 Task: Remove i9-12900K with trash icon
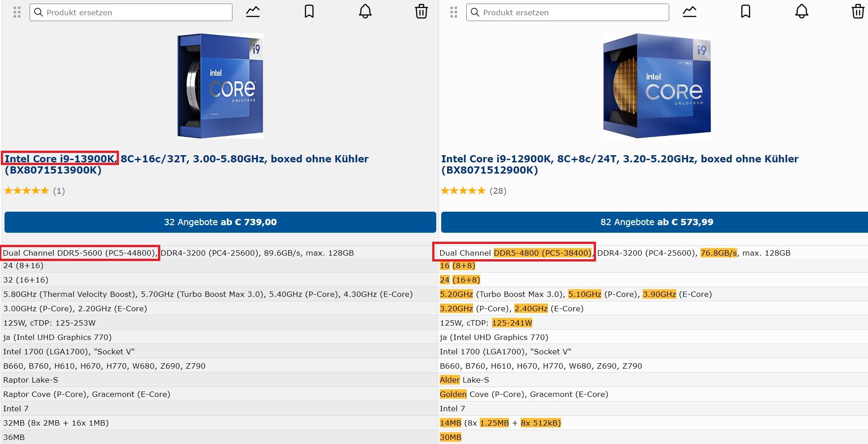[x=858, y=12]
